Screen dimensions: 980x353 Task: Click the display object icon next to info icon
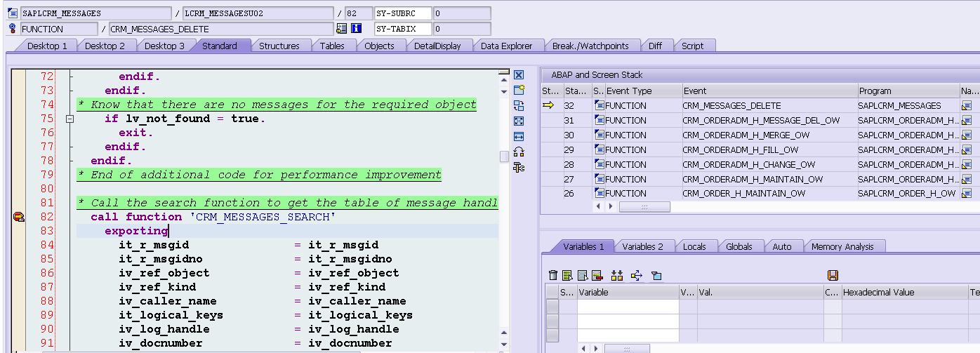coord(342,29)
